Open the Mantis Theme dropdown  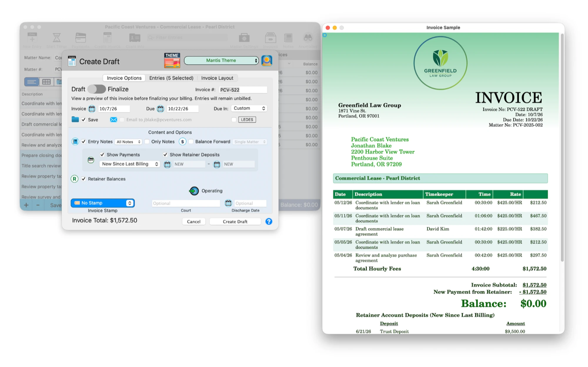click(221, 60)
